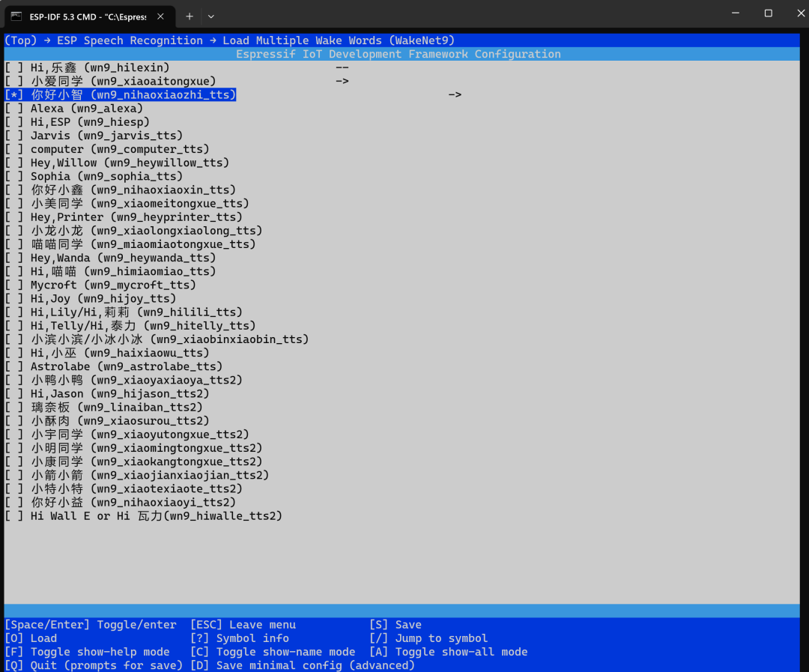Select Hi,Jason (wn9_hijason_tts2) row
The width and height of the screenshot is (809, 672).
(x=107, y=394)
